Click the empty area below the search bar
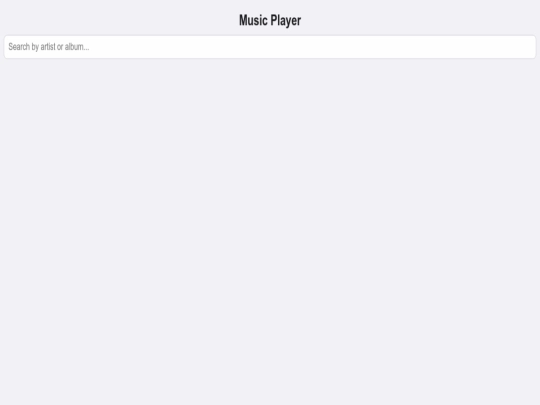Viewport: 540px width, 405px height. pyautogui.click(x=270, y=231)
